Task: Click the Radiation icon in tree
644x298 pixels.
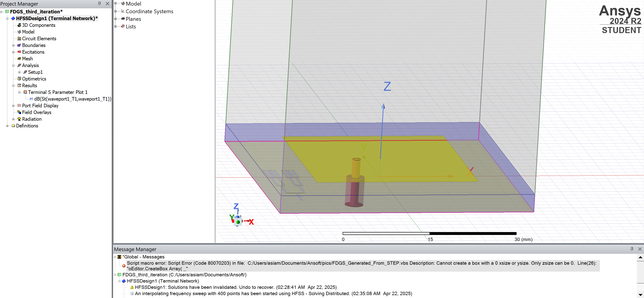Action: [19, 119]
